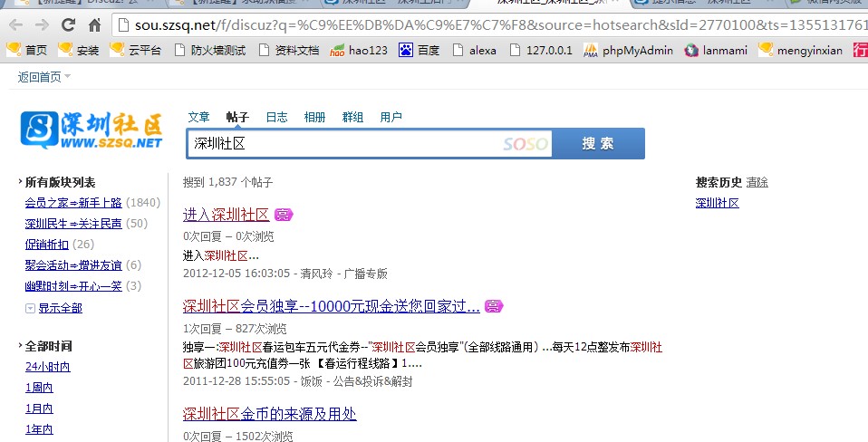
Task: Filter by 深圳民生⇒关注民声 forum
Action: click(73, 224)
